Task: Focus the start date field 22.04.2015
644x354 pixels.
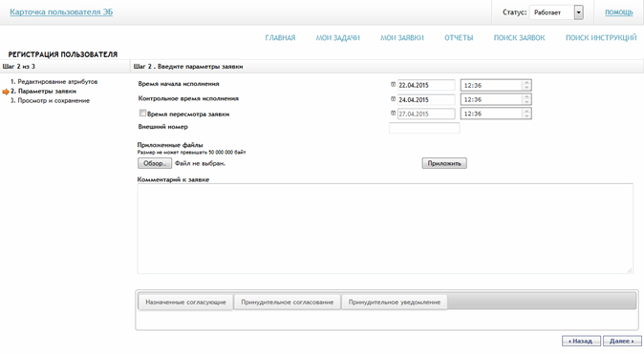Action: pyautogui.click(x=426, y=85)
